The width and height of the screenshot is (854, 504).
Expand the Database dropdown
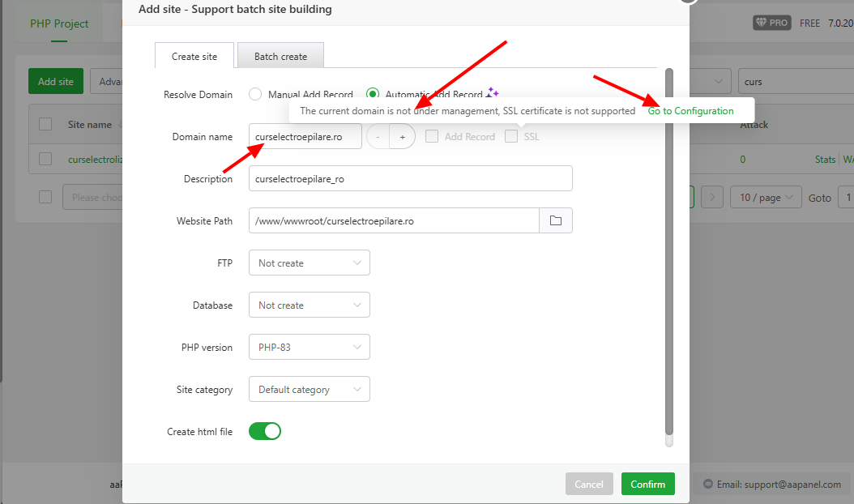point(309,305)
